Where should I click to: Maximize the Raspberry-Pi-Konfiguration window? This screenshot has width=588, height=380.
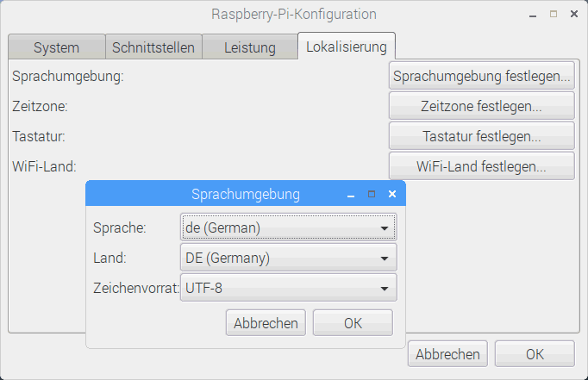[x=553, y=15]
